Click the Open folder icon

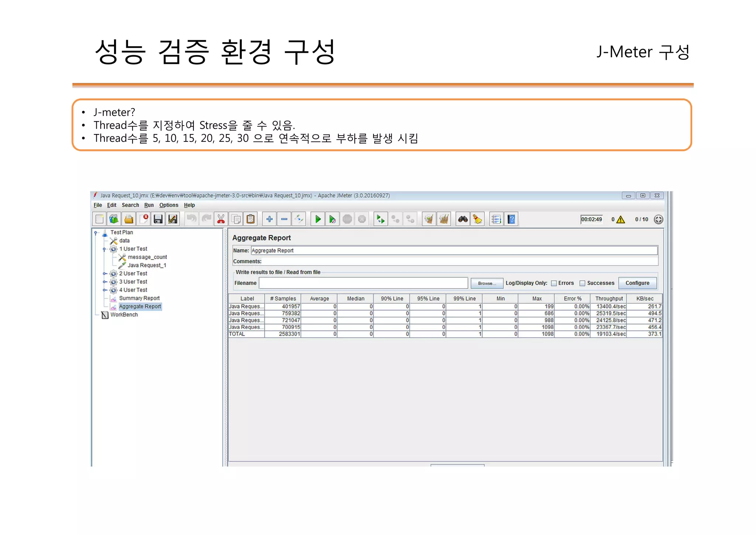[x=129, y=219]
